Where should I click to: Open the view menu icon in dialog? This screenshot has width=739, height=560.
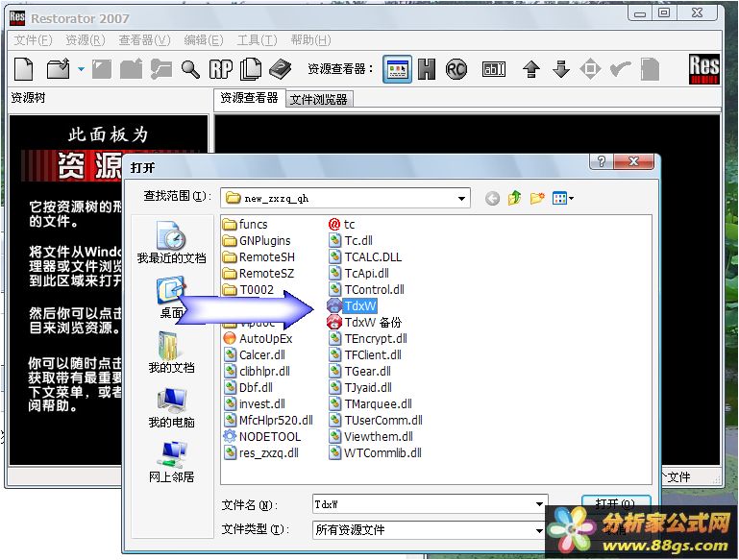click(x=563, y=198)
